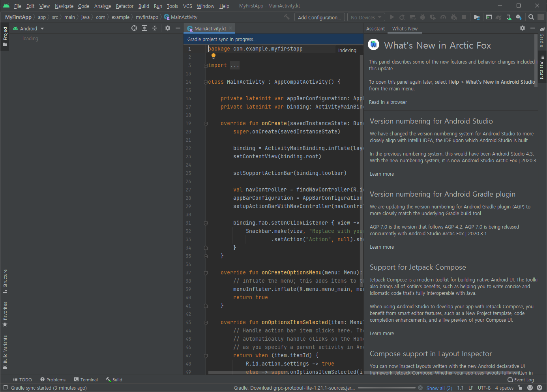Click the Apply Code Changes icon
The height and width of the screenshot is (392, 547).
[x=412, y=17]
